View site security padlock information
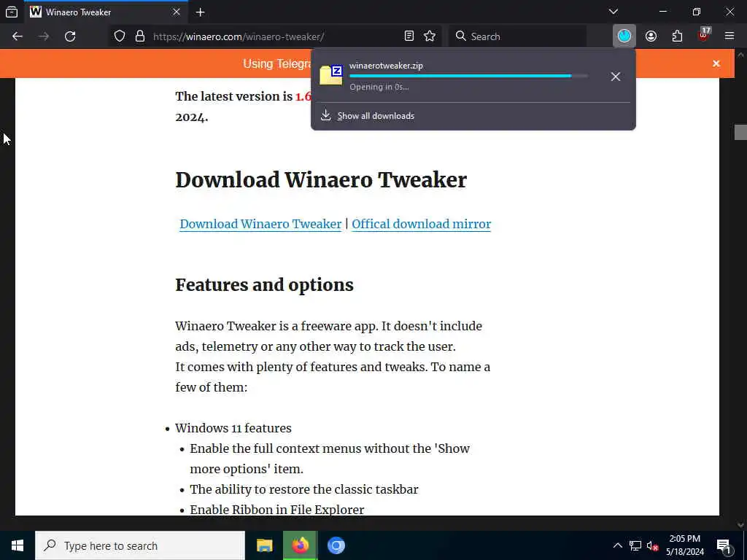Image resolution: width=747 pixels, height=560 pixels. [139, 36]
